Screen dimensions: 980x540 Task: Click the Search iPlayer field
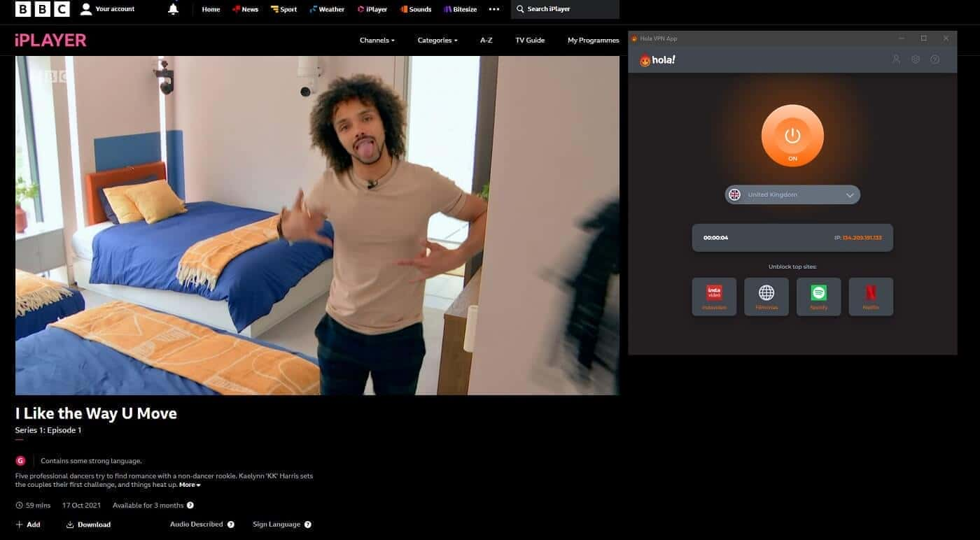tap(565, 9)
